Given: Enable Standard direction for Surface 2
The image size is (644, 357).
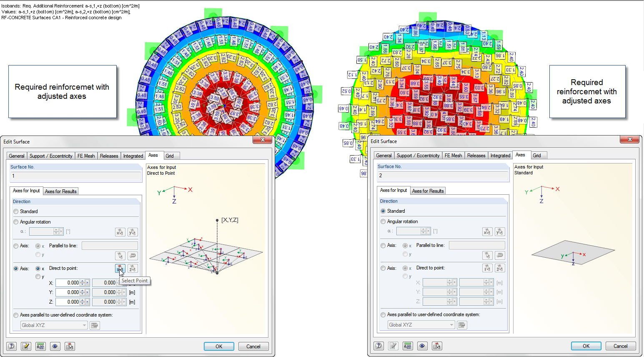Looking at the screenshot, I should (x=383, y=211).
